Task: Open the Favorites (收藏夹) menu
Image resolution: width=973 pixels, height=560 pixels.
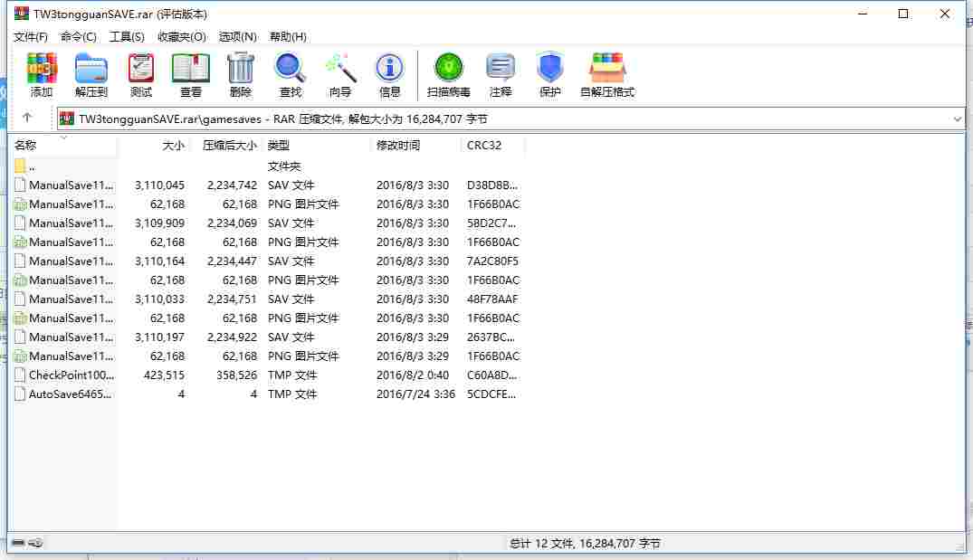Action: 181,36
